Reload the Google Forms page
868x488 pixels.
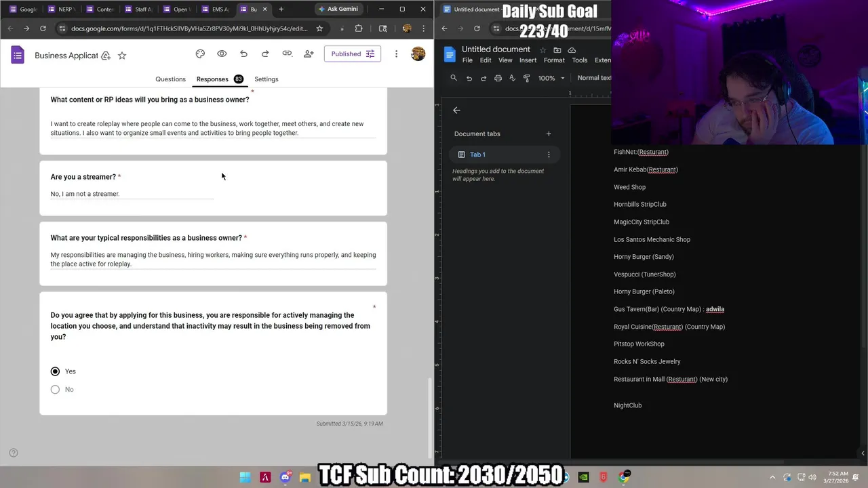43,28
